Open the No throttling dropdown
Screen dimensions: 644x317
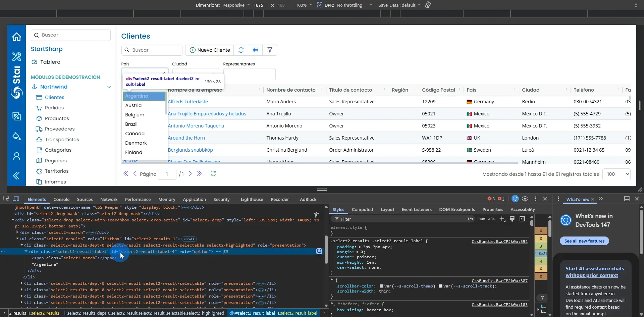tap(354, 5)
